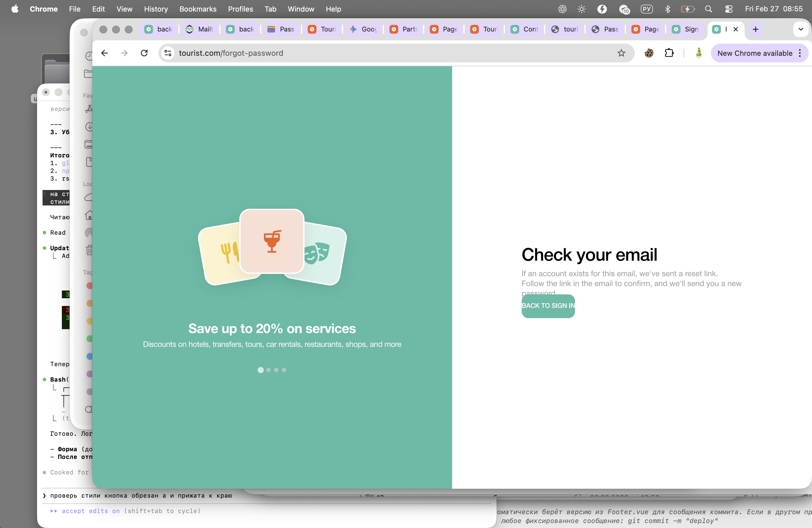This screenshot has height=528, width=812.
Task: Open the Chrome profile avatar icon
Action: click(x=698, y=53)
